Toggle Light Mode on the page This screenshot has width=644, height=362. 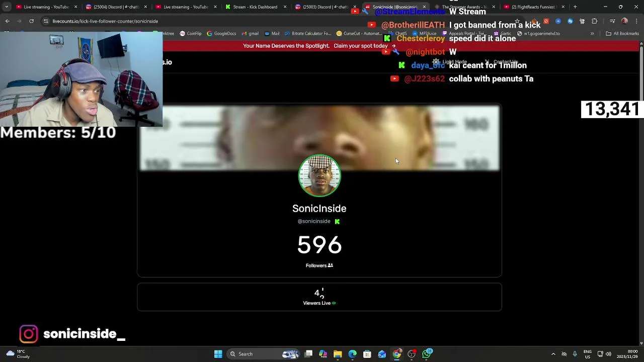coord(450,62)
